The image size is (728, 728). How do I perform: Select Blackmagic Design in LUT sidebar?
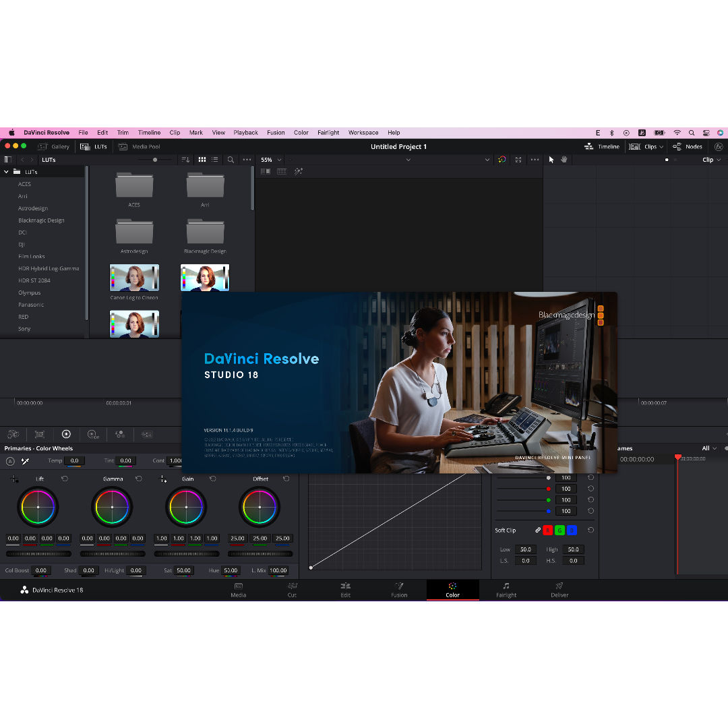click(41, 220)
